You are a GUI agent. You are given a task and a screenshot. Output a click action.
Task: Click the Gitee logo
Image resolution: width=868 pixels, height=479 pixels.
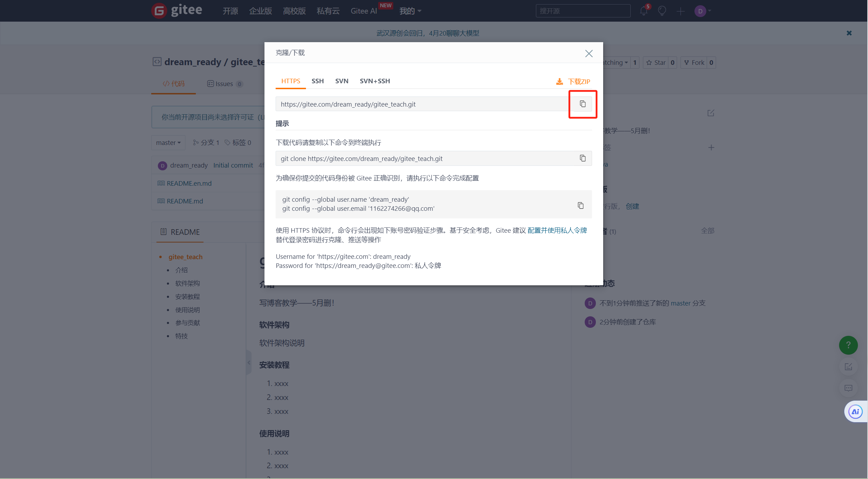coord(177,10)
